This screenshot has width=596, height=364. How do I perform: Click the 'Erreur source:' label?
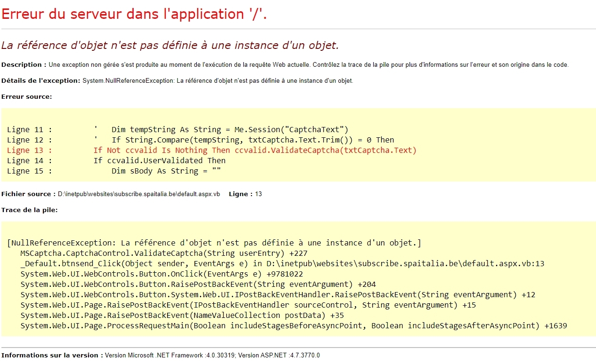coord(27,97)
